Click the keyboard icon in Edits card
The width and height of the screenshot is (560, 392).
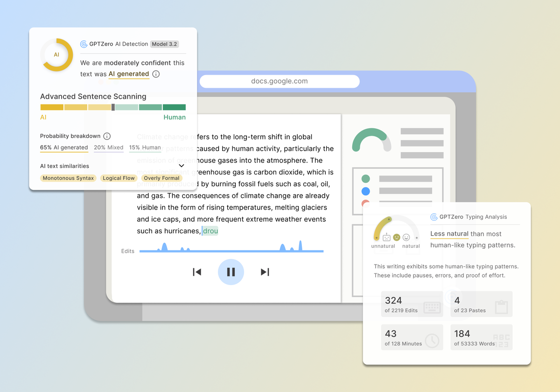432,308
